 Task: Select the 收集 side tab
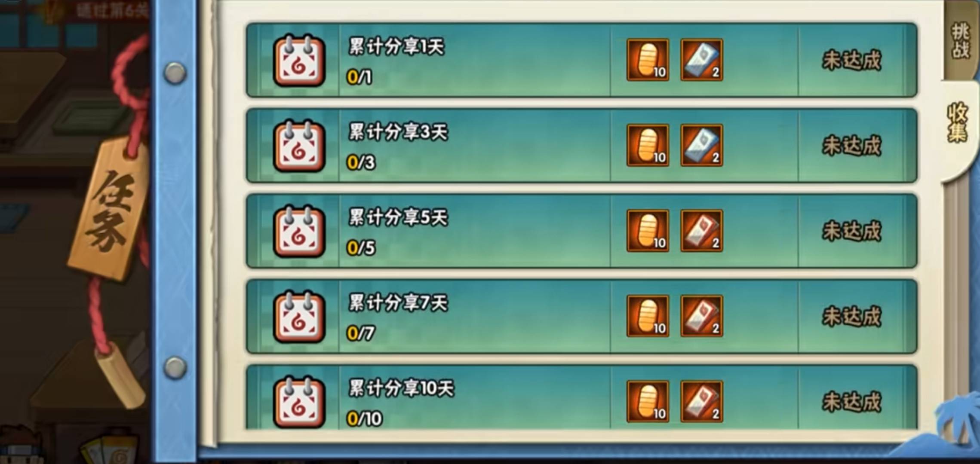tap(958, 123)
